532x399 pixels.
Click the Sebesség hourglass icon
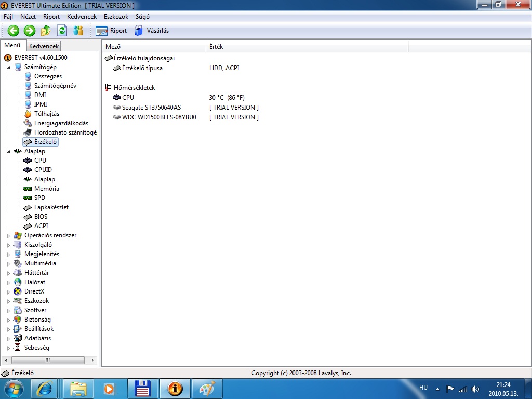[x=17, y=348]
